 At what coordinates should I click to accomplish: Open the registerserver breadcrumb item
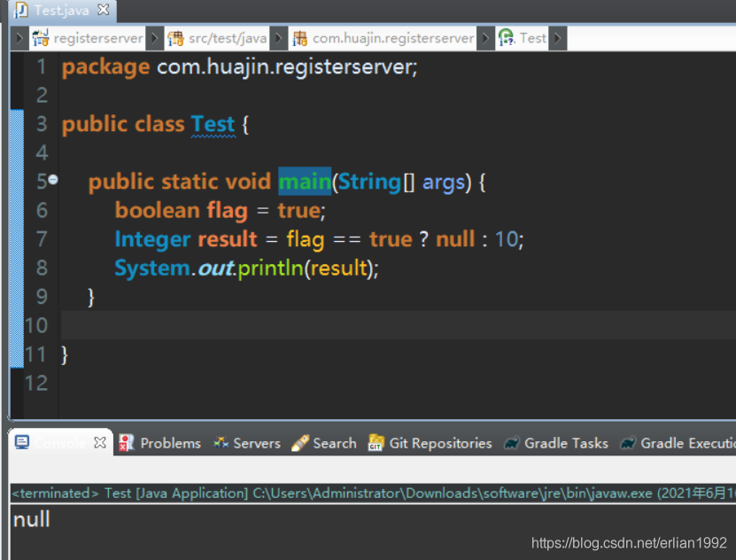[x=98, y=38]
